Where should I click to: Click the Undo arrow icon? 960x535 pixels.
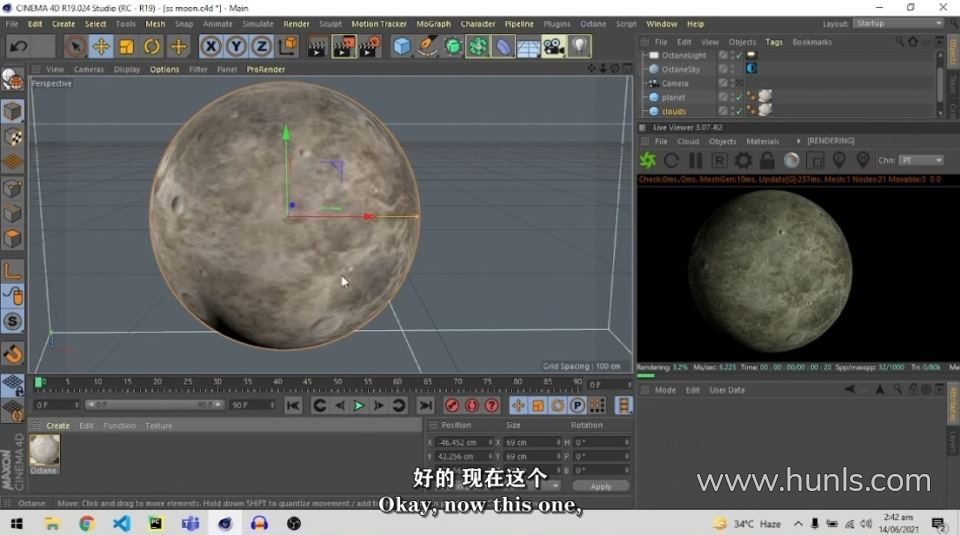[x=17, y=46]
